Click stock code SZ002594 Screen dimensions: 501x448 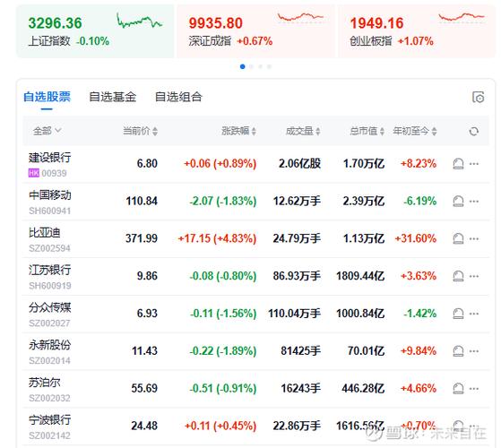49,248
